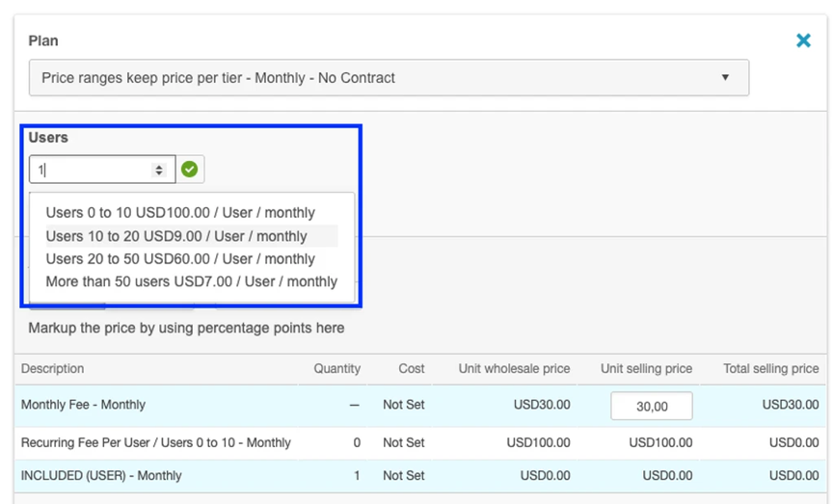The width and height of the screenshot is (833, 504).
Task: Open the Plan dropdown selector
Action: [389, 77]
